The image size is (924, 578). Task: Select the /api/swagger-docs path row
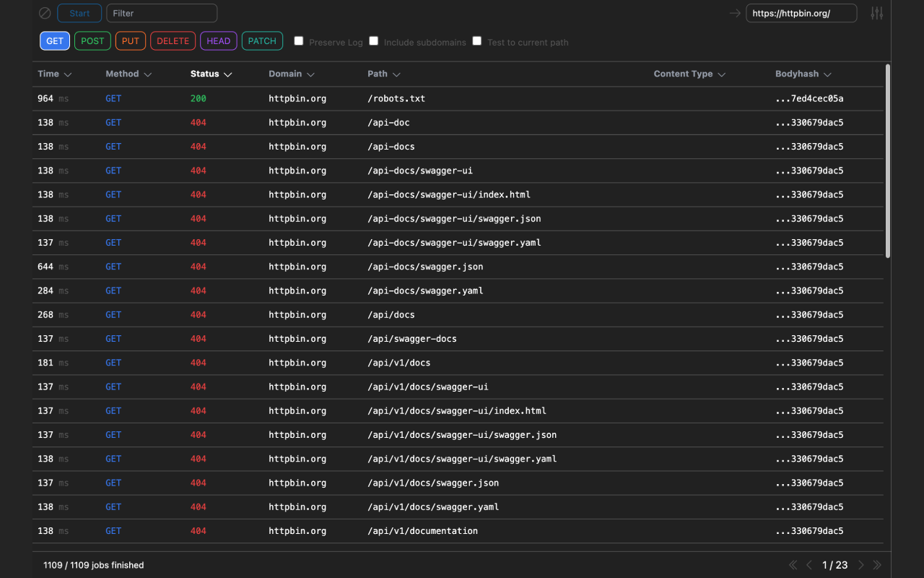coord(458,339)
